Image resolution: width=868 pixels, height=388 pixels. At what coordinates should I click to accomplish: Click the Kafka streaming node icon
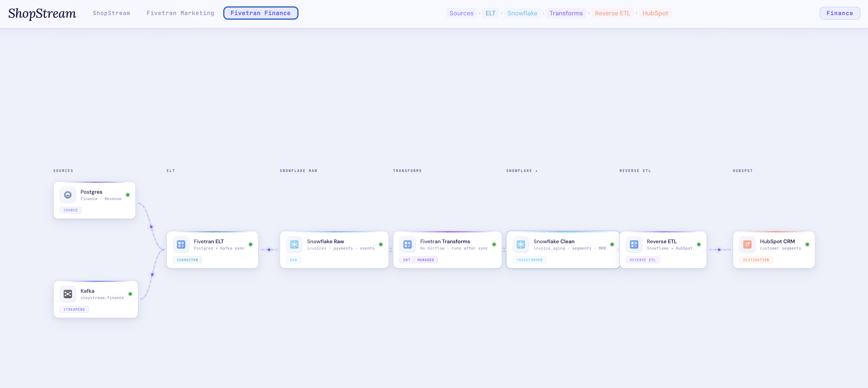click(x=68, y=294)
